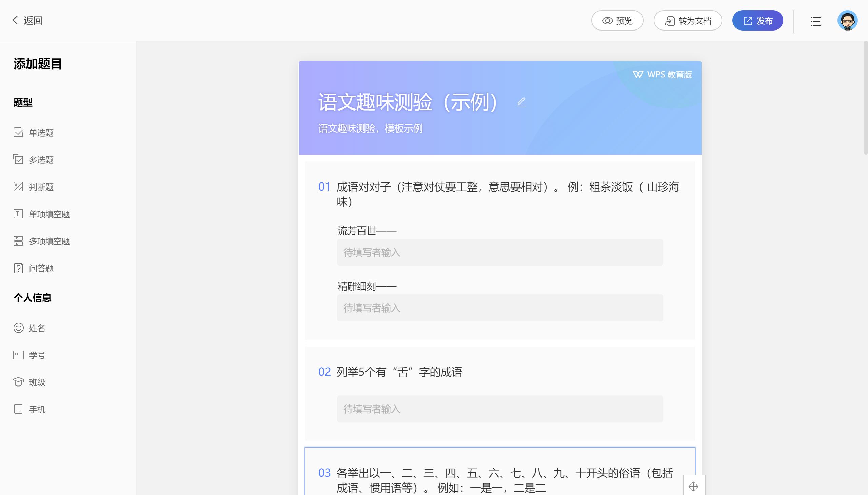This screenshot has height=495, width=868.
Task: Click the user avatar at top right
Action: [x=848, y=20]
